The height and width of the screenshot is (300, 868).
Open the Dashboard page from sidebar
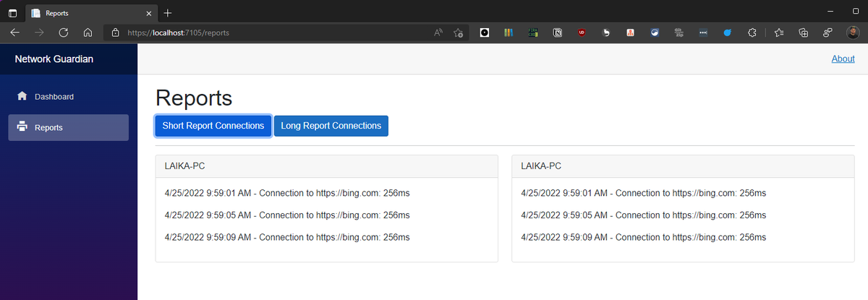tap(68, 97)
